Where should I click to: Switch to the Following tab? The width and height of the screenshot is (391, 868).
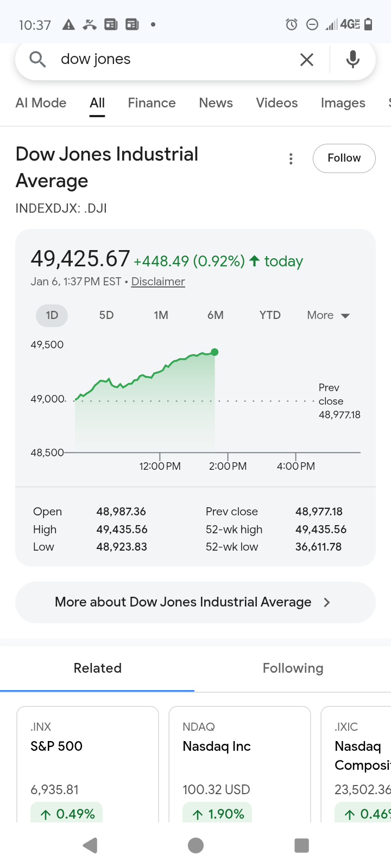(x=293, y=668)
